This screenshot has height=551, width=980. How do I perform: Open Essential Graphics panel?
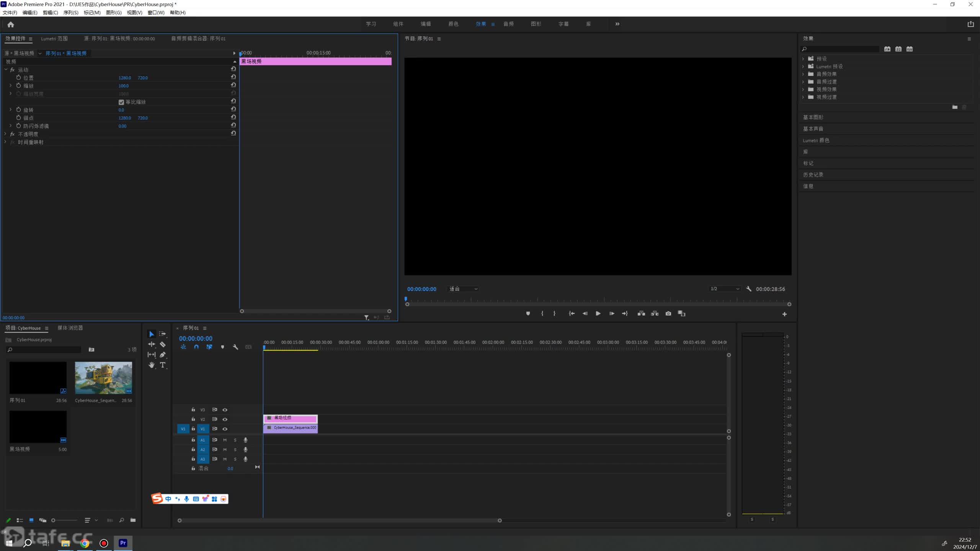pos(813,117)
